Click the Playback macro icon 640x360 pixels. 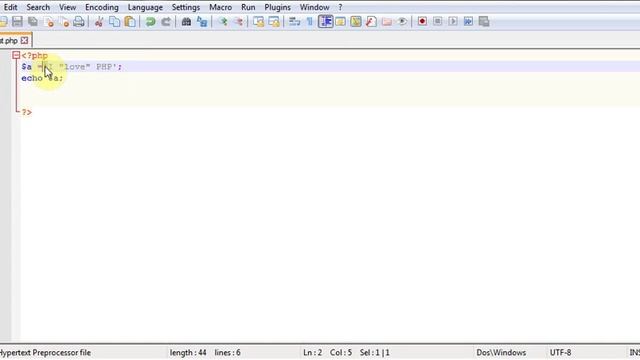point(453,21)
